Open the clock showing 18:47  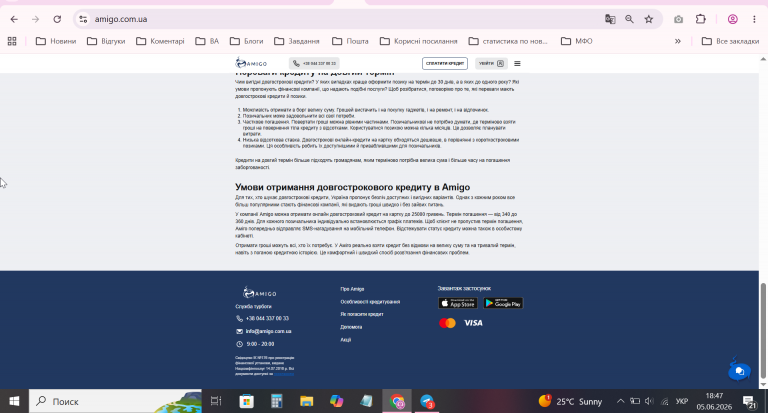(714, 401)
